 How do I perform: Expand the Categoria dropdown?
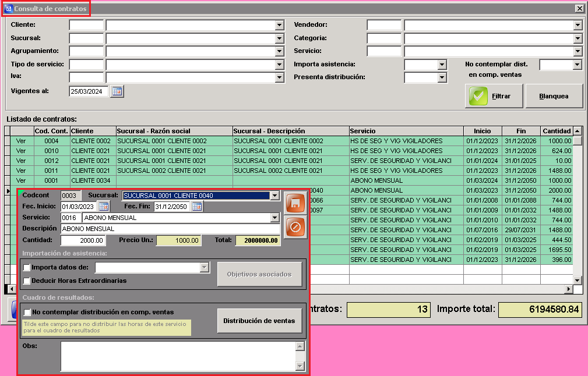tap(578, 38)
